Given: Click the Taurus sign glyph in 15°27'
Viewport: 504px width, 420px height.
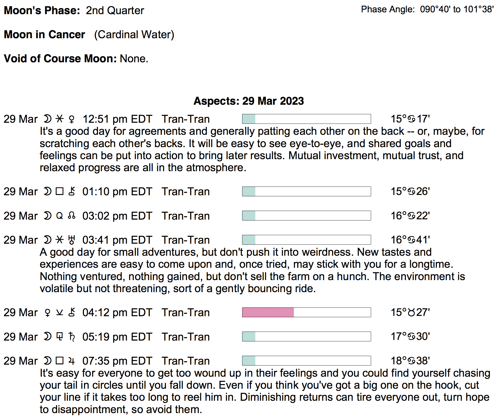Looking at the screenshot, I should point(411,313).
